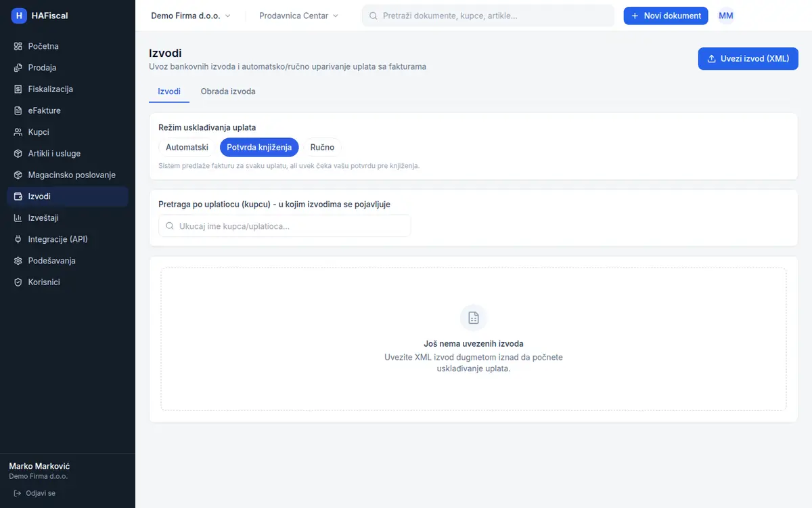Select Ručno reconciliation mode
Screen dimensions: 812x508
click(322, 147)
